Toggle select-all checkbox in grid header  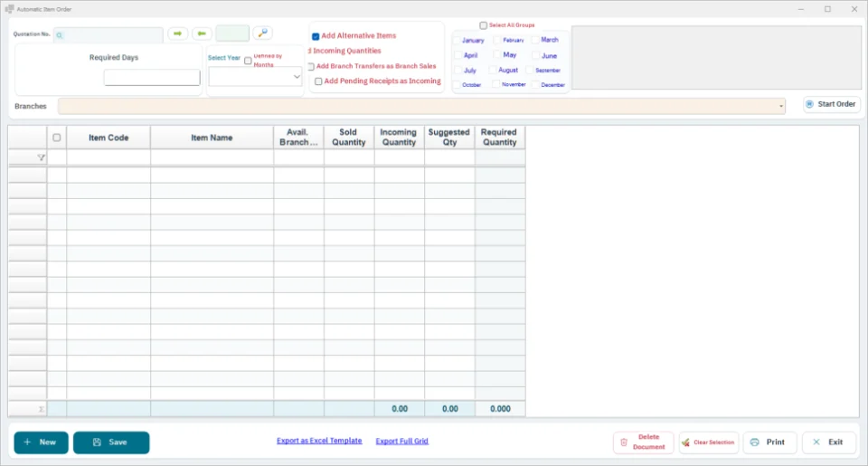(x=56, y=138)
